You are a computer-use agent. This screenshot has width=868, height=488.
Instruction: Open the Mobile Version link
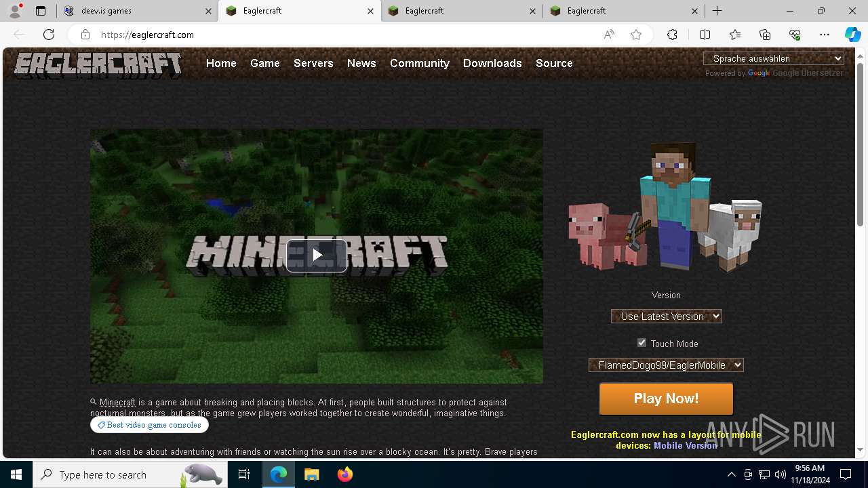pyautogui.click(x=686, y=445)
